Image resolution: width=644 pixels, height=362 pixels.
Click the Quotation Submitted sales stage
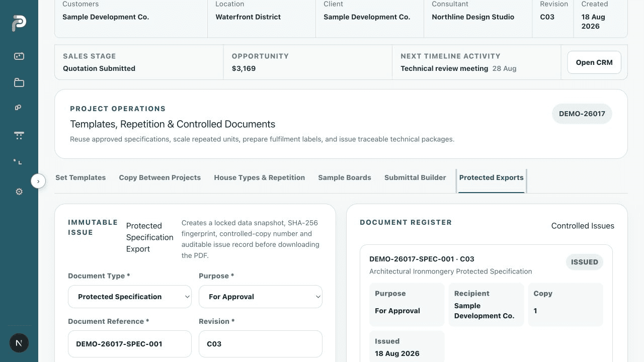[x=99, y=68]
